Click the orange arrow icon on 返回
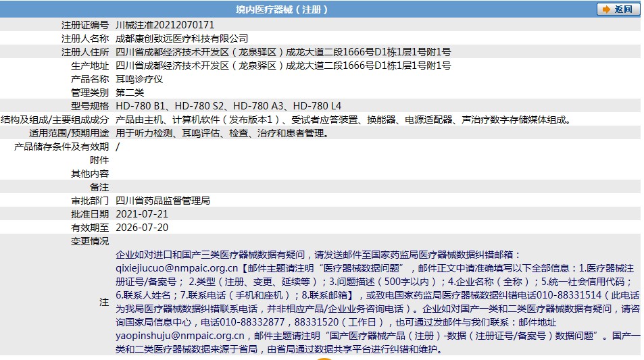 coord(605,9)
